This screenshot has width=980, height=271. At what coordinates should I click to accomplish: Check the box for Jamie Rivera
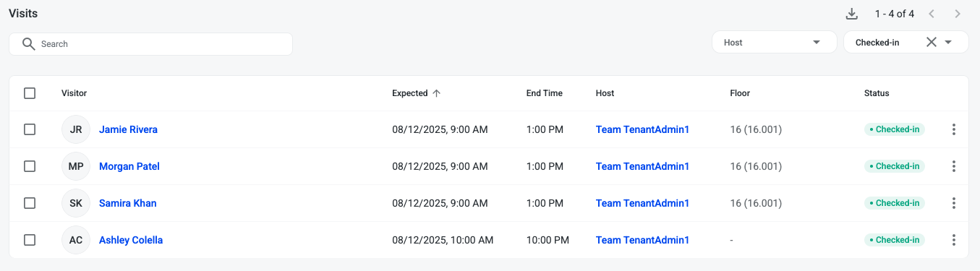click(30, 129)
